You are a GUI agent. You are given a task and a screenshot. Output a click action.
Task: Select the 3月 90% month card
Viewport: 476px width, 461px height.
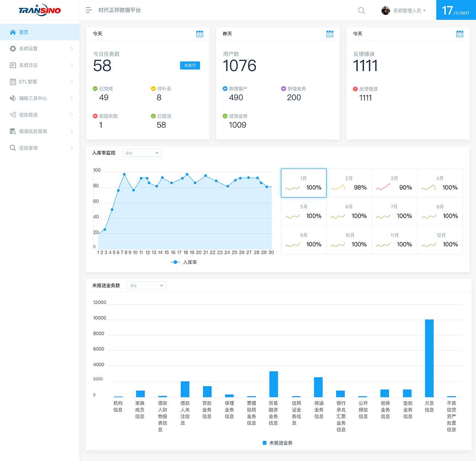(394, 183)
